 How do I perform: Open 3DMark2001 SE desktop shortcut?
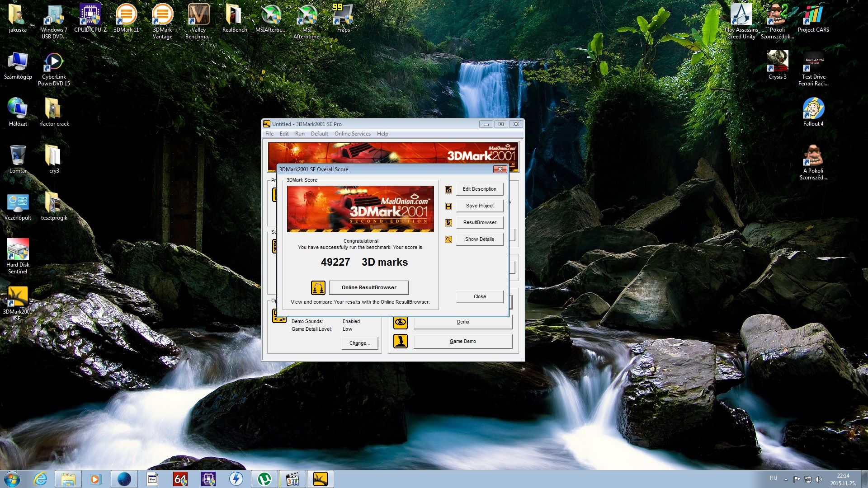pos(18,304)
